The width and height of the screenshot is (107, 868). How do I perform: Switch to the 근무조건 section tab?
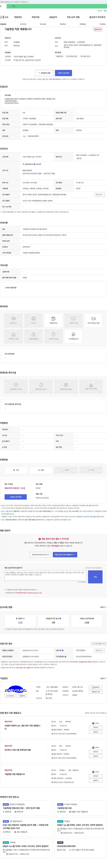coord(23,24)
